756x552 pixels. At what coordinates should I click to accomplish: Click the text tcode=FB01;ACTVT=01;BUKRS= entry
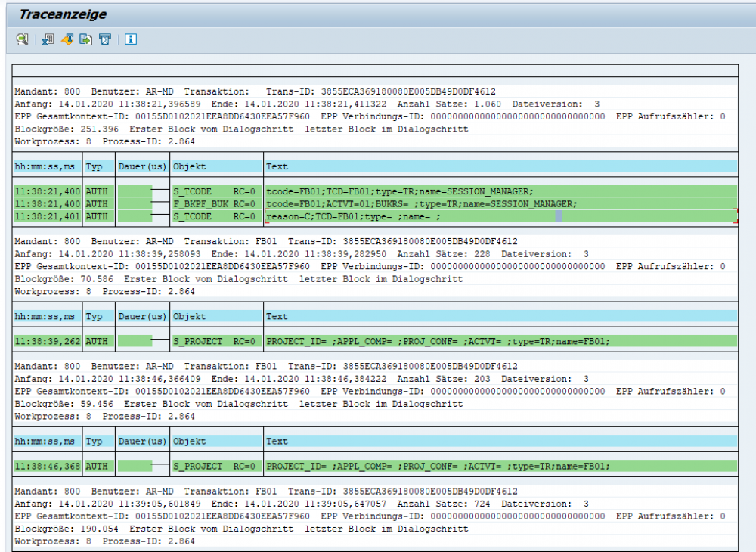[x=421, y=203]
